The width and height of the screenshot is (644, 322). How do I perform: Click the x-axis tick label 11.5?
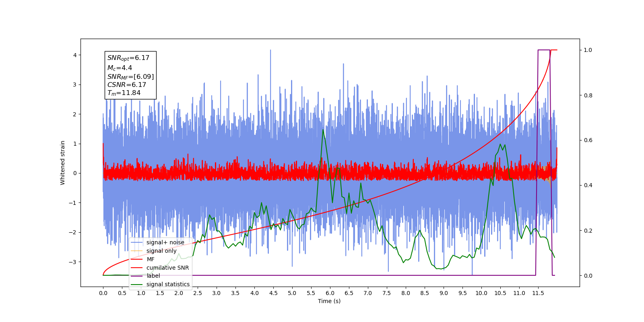point(538,293)
